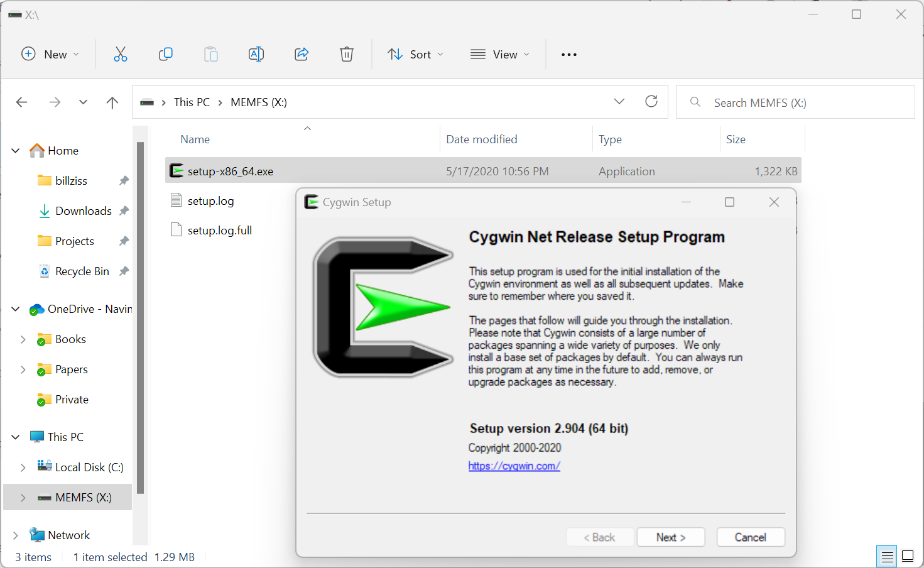The width and height of the screenshot is (924, 568).
Task: Click the 5/17/2020 10:56 PM date cell
Action: tap(497, 172)
